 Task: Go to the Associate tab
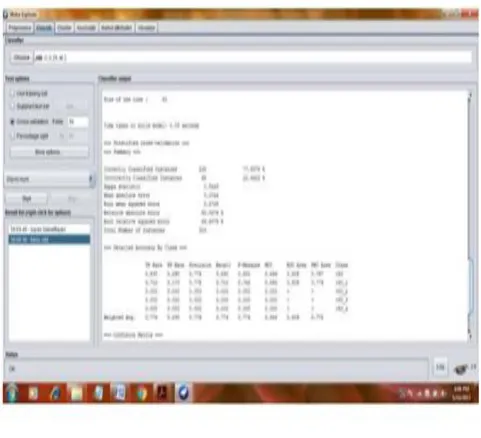tap(86, 28)
